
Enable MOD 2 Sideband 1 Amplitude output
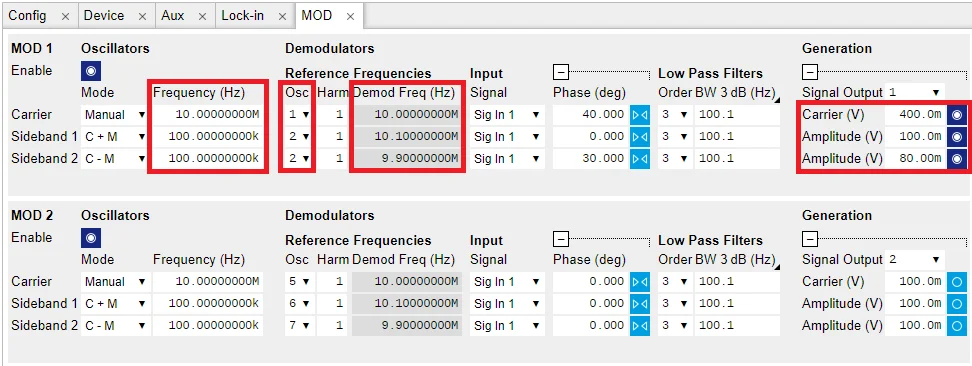click(x=957, y=303)
